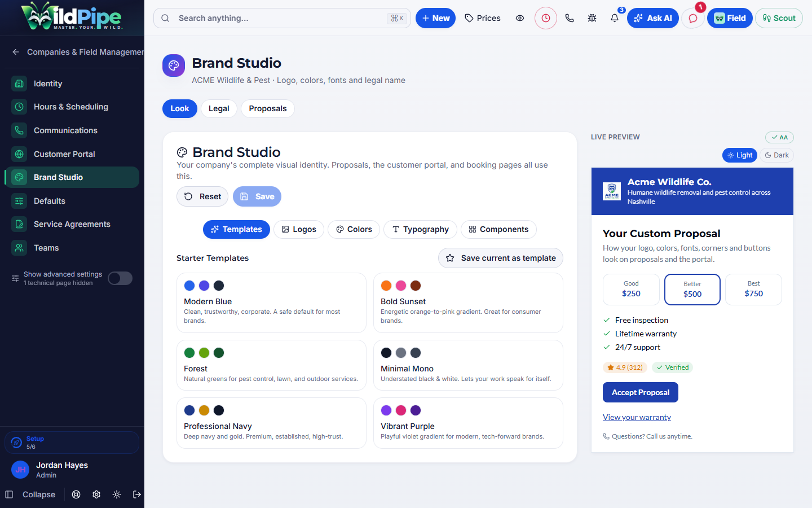Click the Identity sidebar icon
This screenshot has height=508, width=812.
point(19,84)
